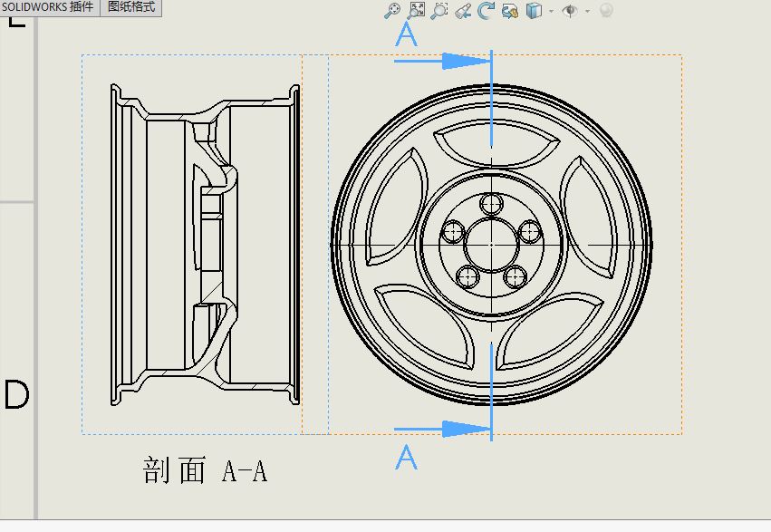Expand the Hide/Show Items dropdown arrow
The height and width of the screenshot is (532, 771).
(x=588, y=11)
